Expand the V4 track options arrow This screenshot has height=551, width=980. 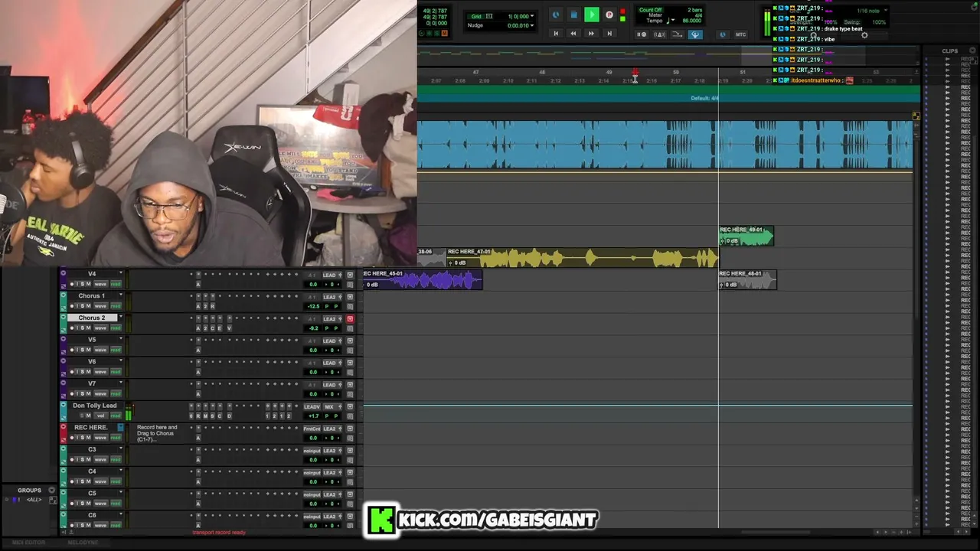tap(120, 274)
